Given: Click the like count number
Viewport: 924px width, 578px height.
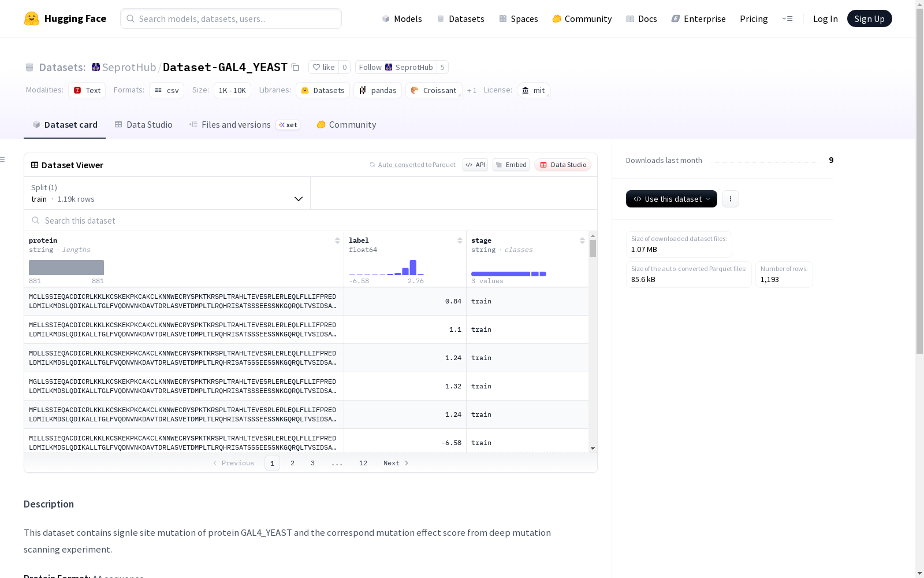Looking at the screenshot, I should [345, 67].
